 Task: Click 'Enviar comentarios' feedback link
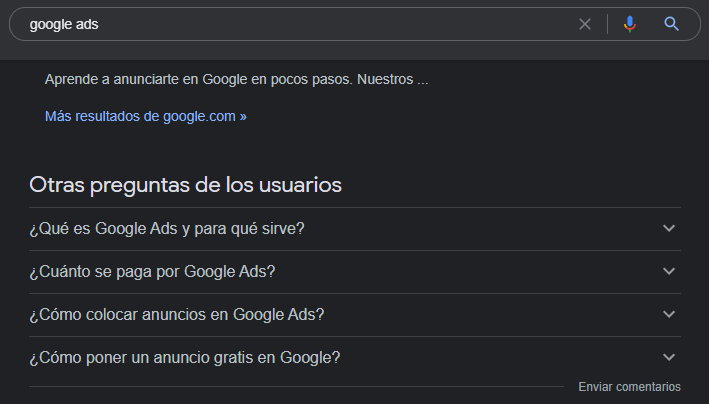point(629,387)
